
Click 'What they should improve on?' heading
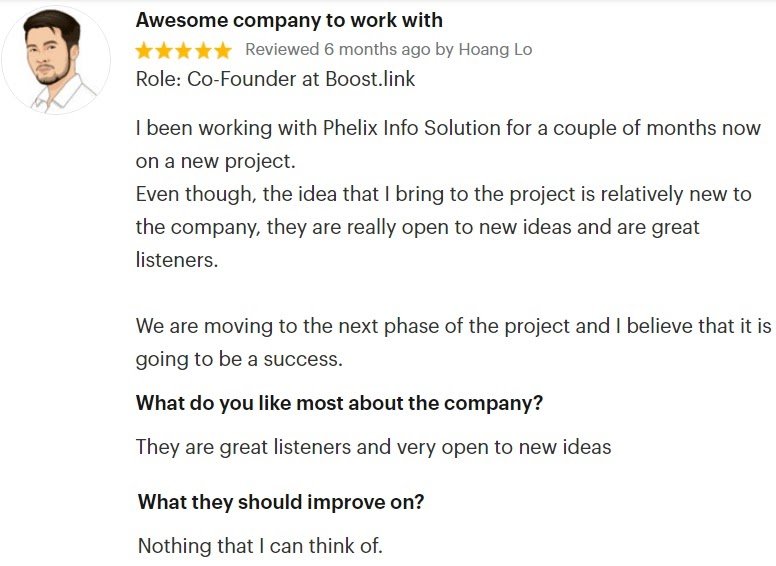tap(281, 502)
